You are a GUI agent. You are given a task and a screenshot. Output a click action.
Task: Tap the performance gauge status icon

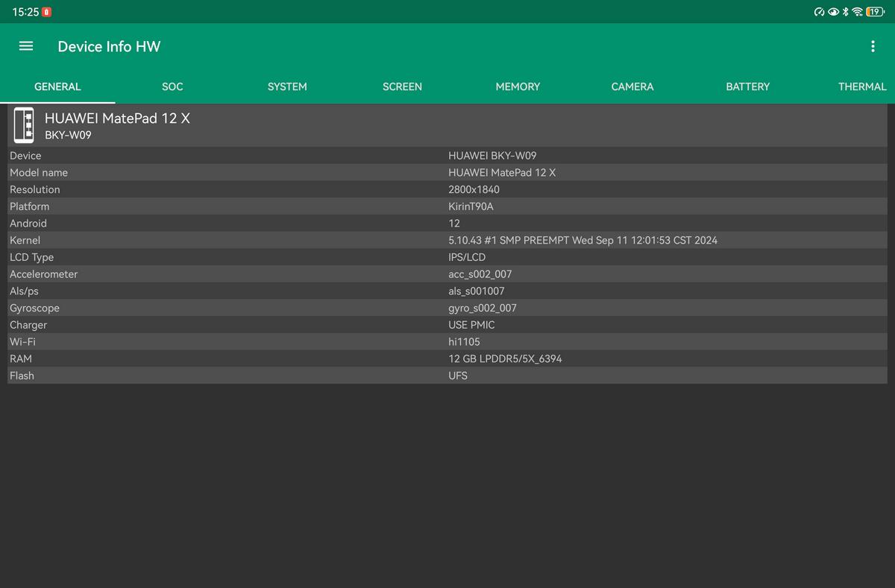[x=820, y=12]
